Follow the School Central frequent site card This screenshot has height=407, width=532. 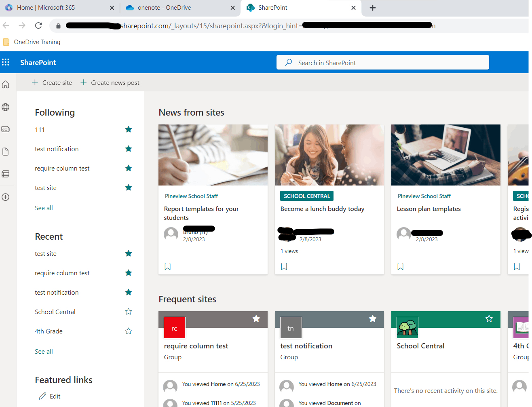pyautogui.click(x=489, y=319)
